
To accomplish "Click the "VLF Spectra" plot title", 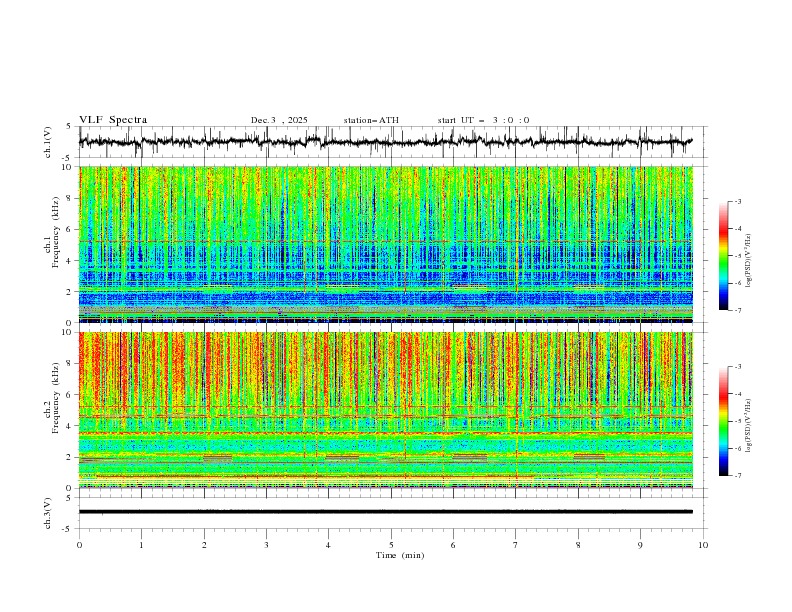I will (x=113, y=120).
